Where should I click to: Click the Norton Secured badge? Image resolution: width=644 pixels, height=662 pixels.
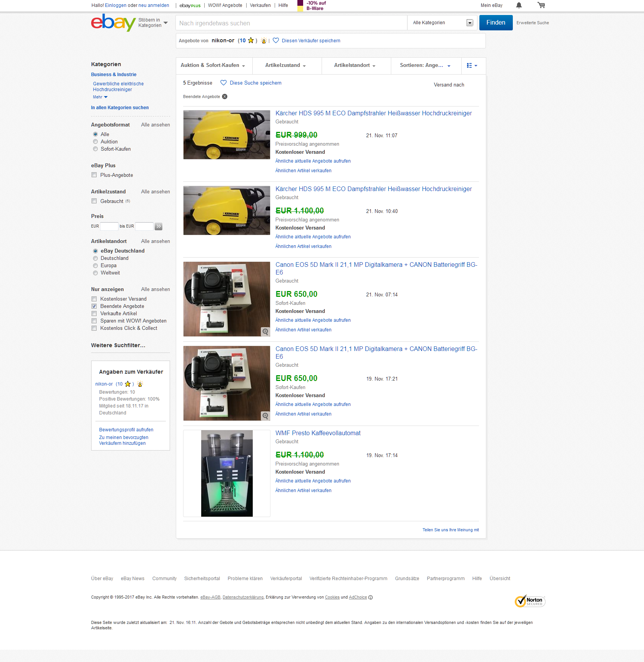pos(530,601)
